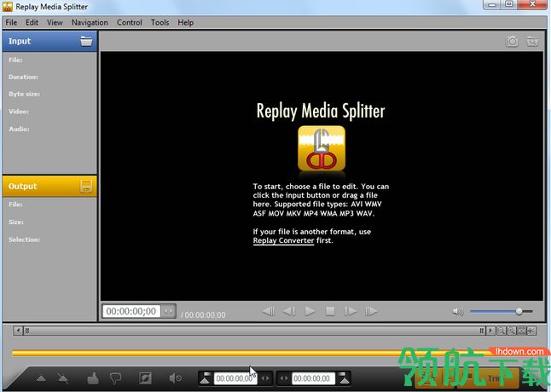Toggle the mute segment speaker icon
The image size is (551, 392).
point(176,378)
